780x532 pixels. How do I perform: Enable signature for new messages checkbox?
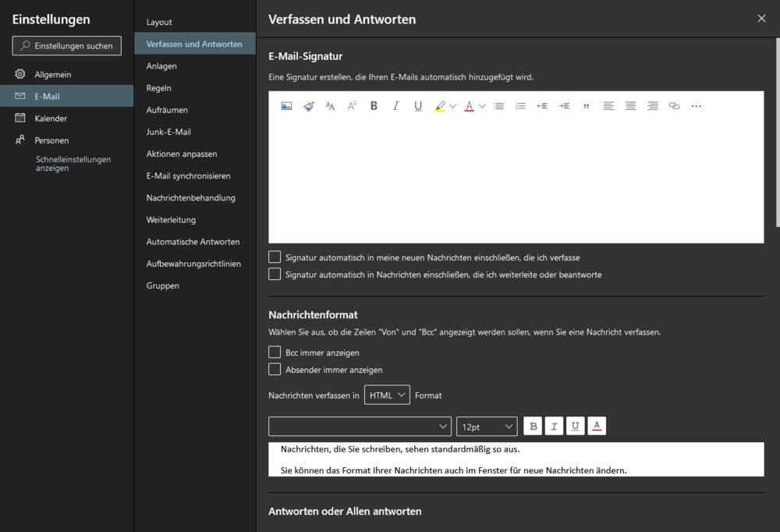point(275,257)
